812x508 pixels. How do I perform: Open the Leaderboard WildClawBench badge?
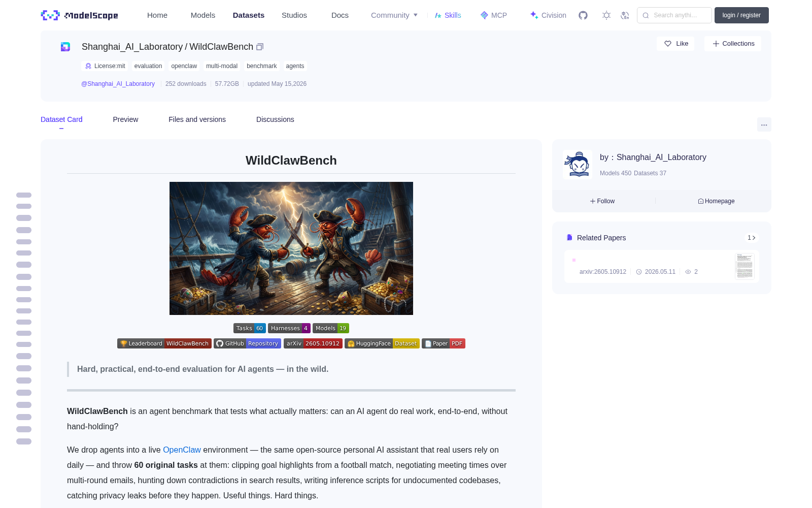(x=164, y=343)
